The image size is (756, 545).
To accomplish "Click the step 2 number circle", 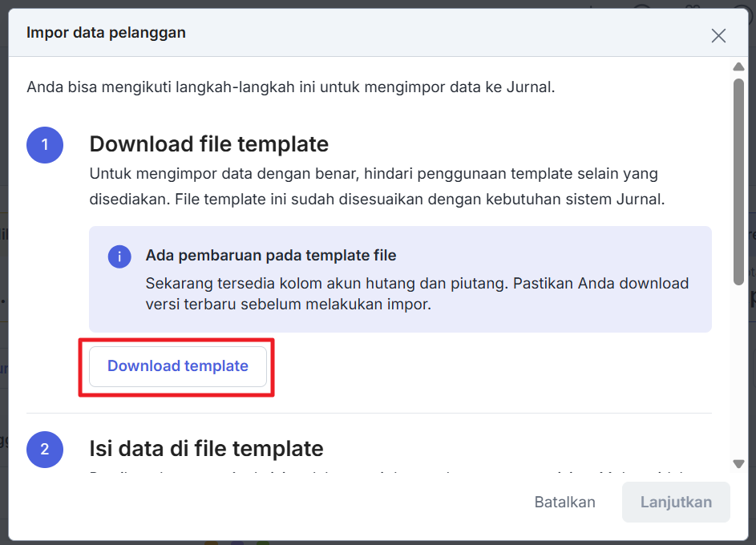I will [x=45, y=449].
